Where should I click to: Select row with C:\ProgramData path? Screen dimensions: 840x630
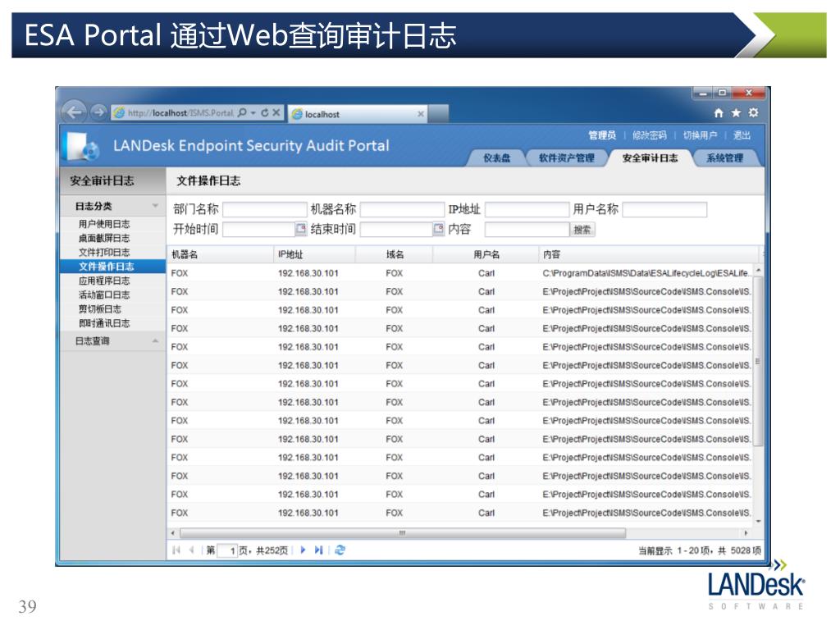pyautogui.click(x=459, y=273)
